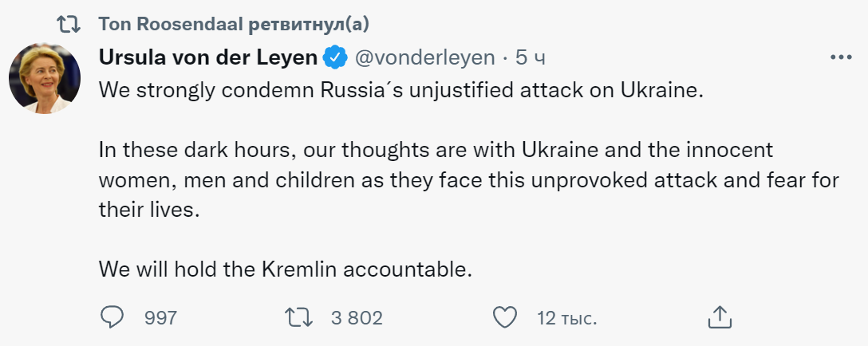This screenshot has height=346, width=868.
Task: Click the small retweet icon beside Ton Roosendaal
Action: tap(69, 24)
